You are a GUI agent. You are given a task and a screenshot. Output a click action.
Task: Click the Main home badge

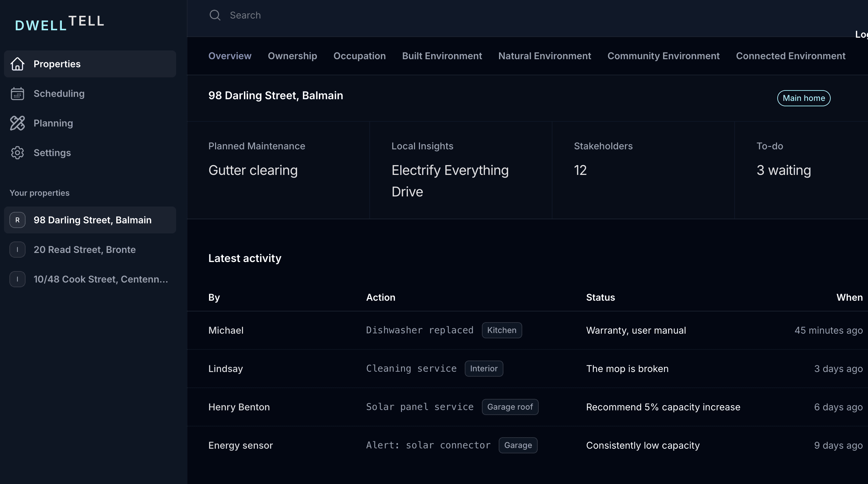[803, 98]
